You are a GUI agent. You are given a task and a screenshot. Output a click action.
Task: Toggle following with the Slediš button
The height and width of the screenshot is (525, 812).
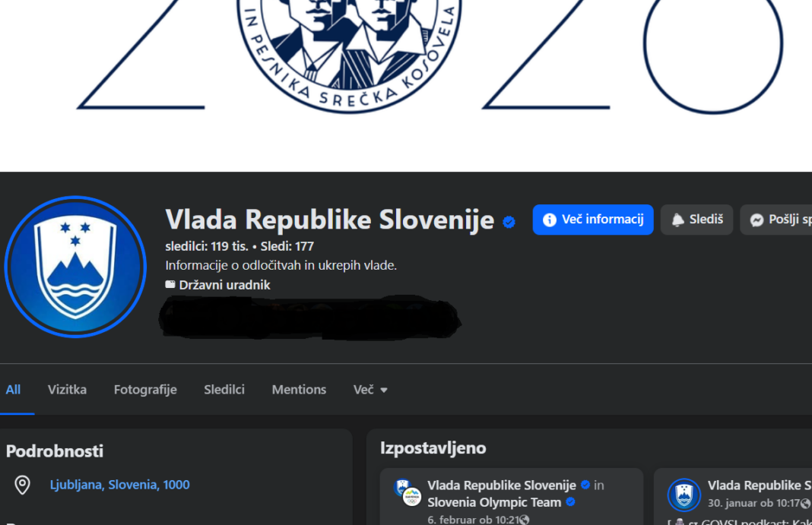coord(696,220)
